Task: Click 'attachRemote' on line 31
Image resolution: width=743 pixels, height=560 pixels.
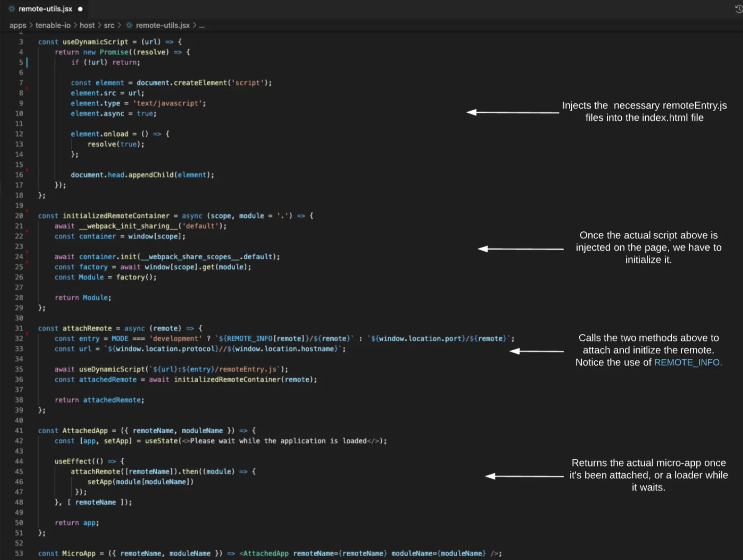Action: (x=87, y=328)
